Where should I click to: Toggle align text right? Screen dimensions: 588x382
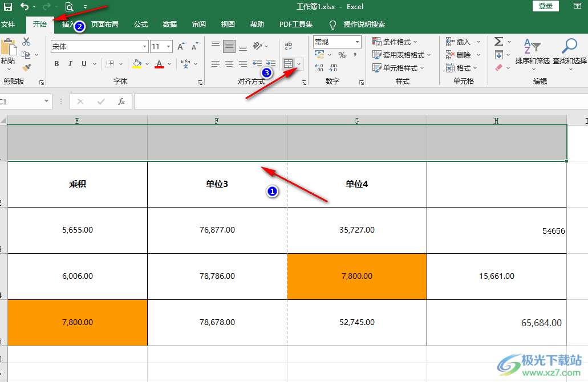tap(243, 64)
